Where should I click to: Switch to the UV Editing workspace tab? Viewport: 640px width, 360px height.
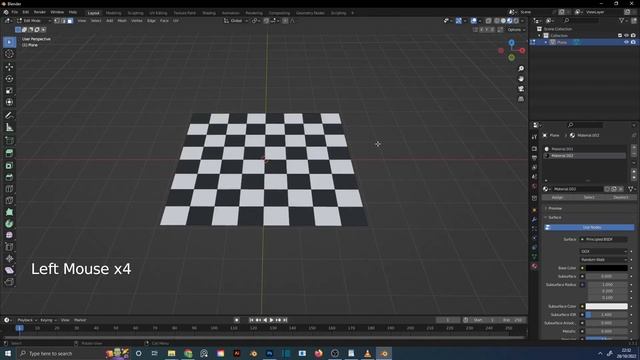[158, 13]
